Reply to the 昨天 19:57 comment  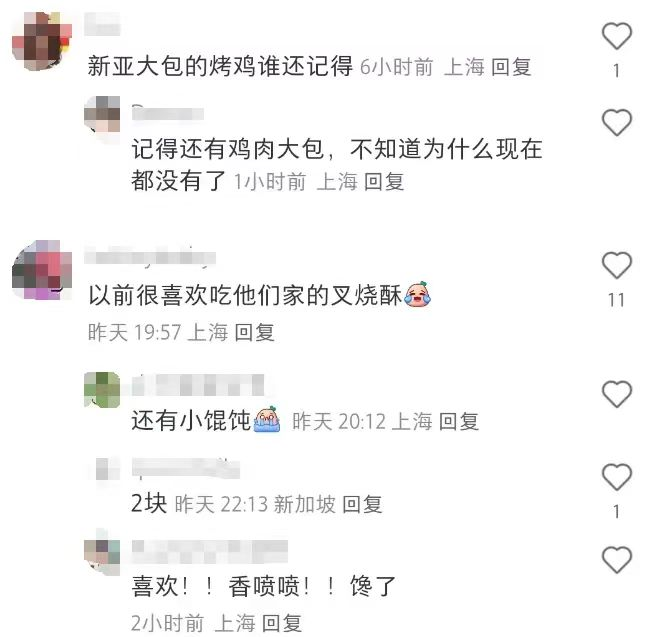pos(255,332)
